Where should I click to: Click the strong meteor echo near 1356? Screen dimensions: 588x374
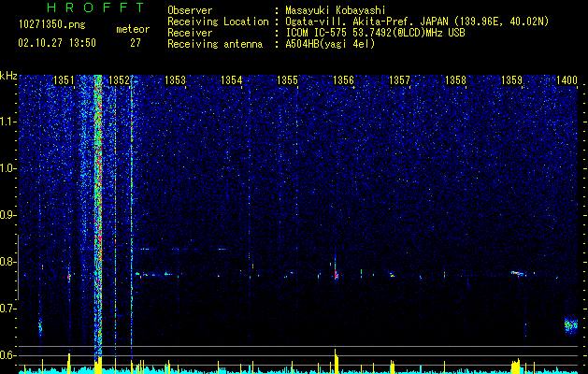coord(336,271)
